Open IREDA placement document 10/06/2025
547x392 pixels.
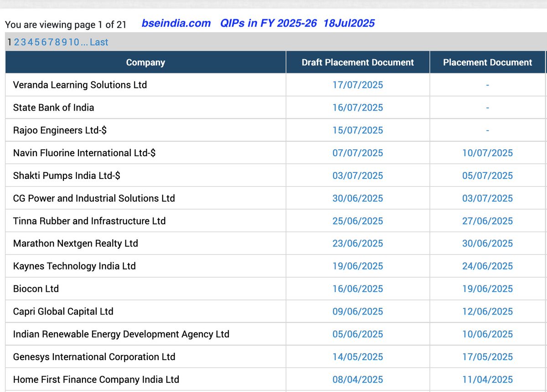[x=488, y=334]
